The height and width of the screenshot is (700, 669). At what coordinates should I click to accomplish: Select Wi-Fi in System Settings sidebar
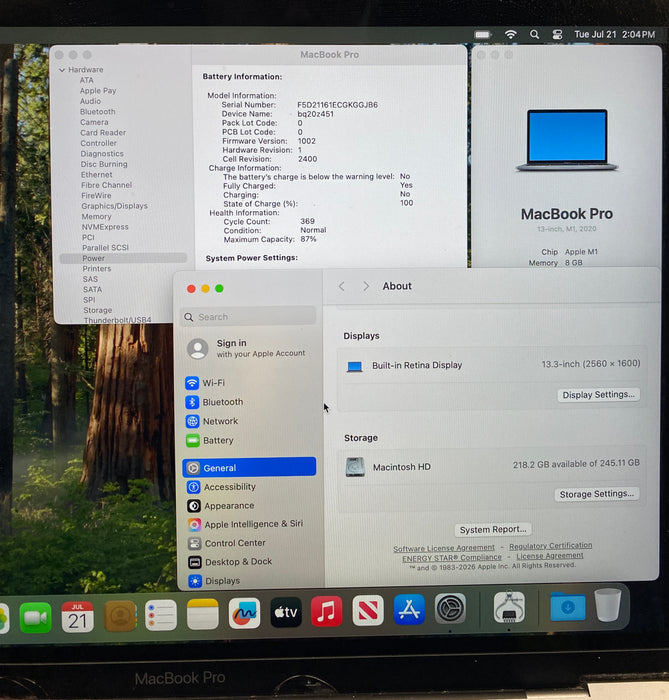(249, 383)
